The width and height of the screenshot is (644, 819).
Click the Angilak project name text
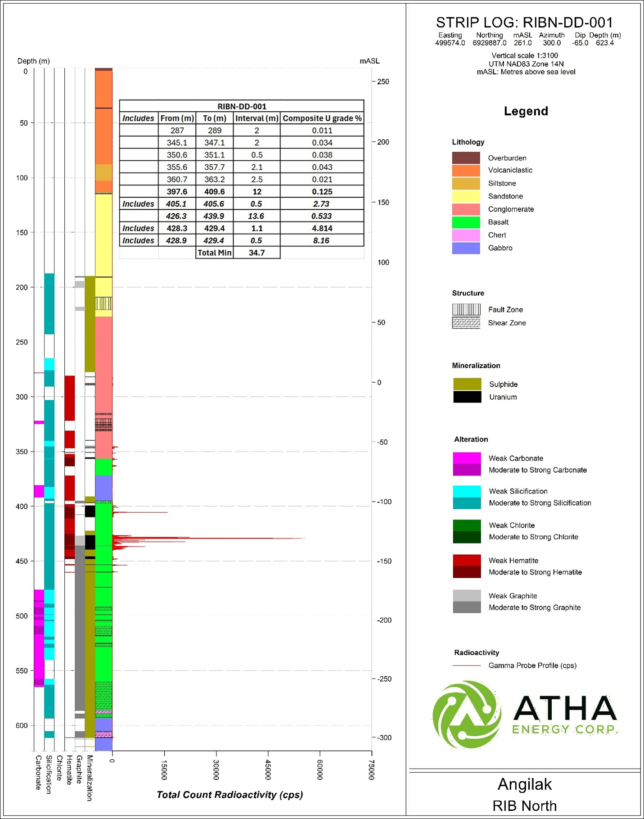524,784
